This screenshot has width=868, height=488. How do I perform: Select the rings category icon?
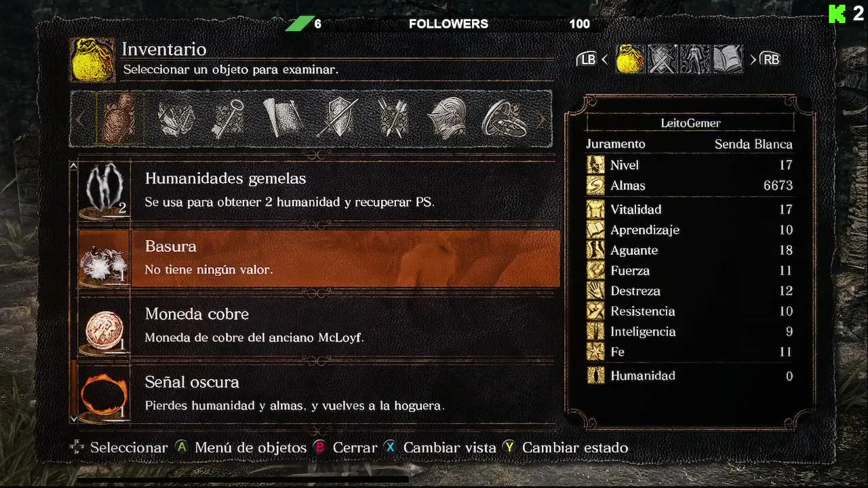[504, 119]
